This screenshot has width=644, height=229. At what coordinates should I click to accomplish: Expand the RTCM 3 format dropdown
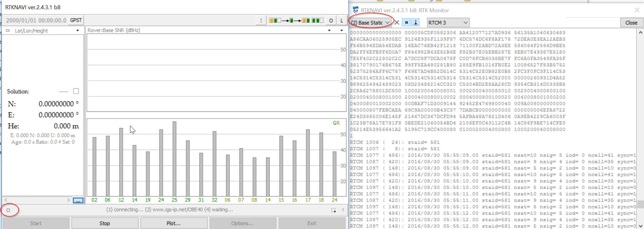(x=448, y=23)
